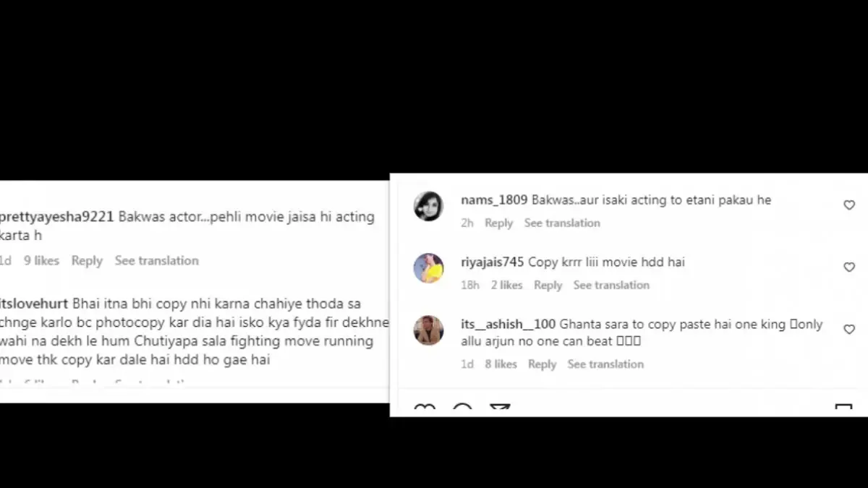See translation of its__ashish__100's comment
The width and height of the screenshot is (868, 488).
(x=605, y=364)
